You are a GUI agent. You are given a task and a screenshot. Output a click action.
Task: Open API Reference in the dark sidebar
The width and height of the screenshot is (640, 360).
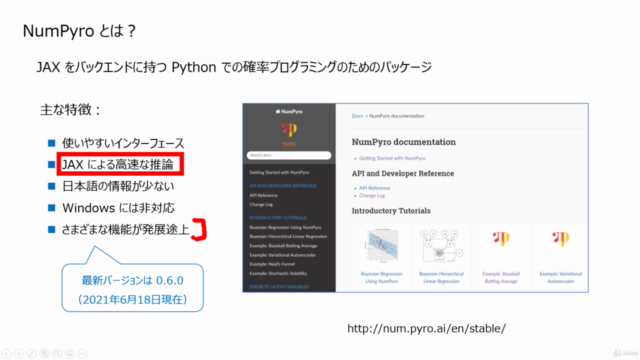[263, 195]
